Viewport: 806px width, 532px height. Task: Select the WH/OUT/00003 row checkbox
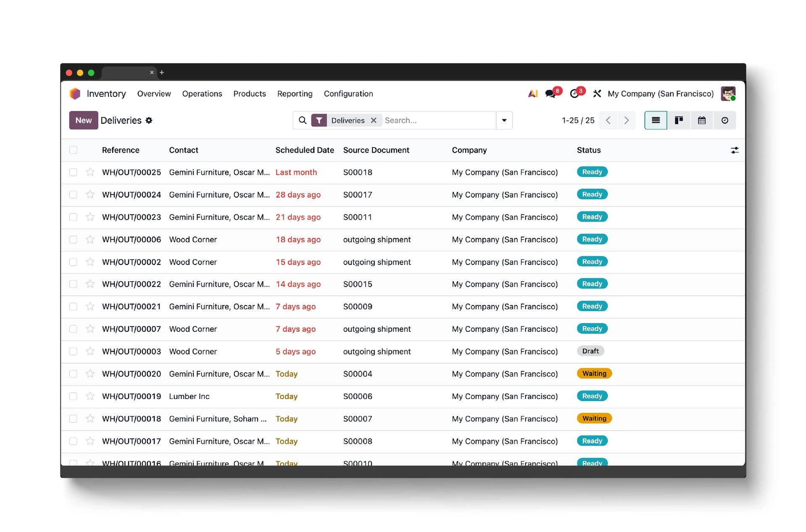[x=73, y=351]
